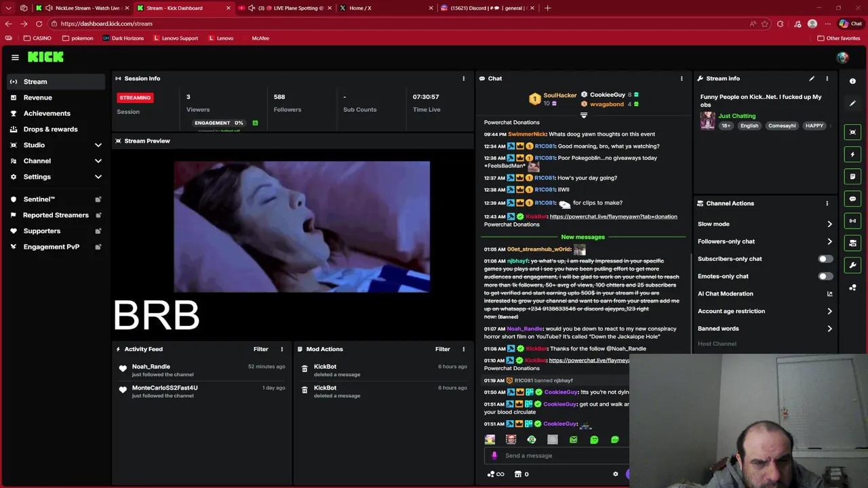The height and width of the screenshot is (488, 868).
Task: Edit stream info with pencil icon
Action: [812, 79]
